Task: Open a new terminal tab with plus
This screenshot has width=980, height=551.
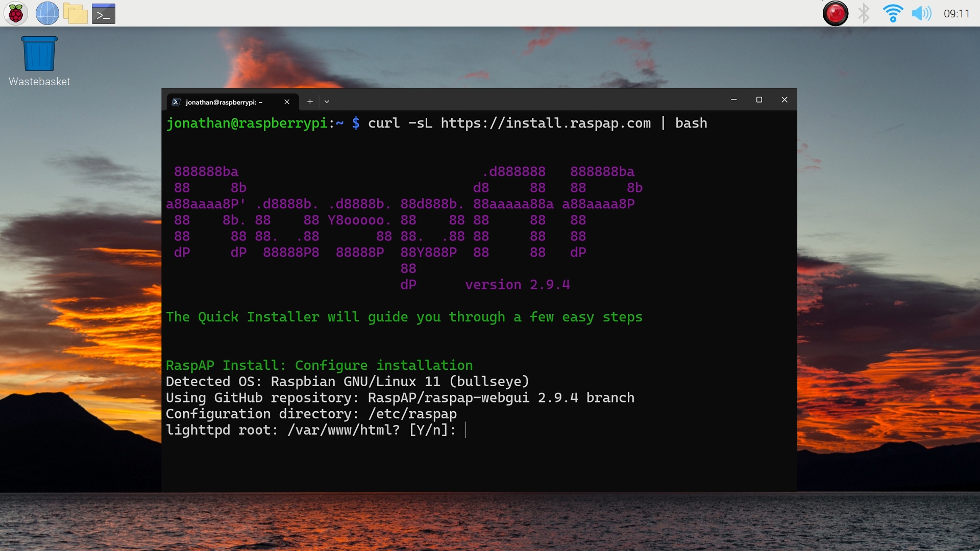Action: pyautogui.click(x=310, y=102)
